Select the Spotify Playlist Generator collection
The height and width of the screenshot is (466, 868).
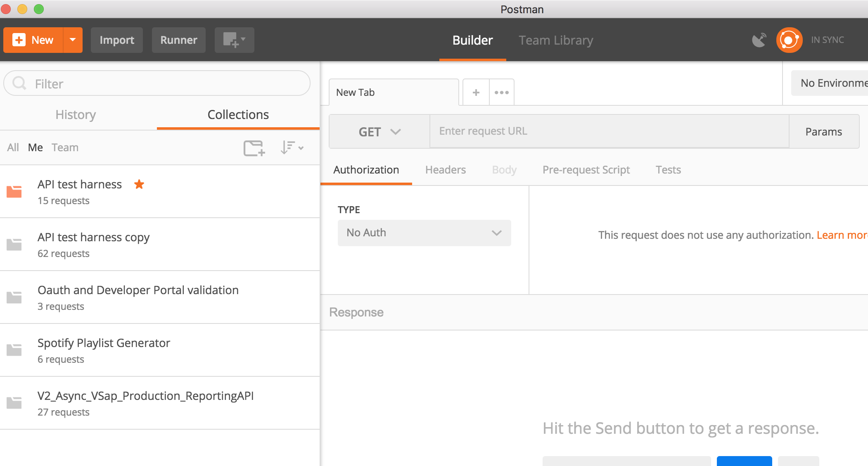pos(104,342)
